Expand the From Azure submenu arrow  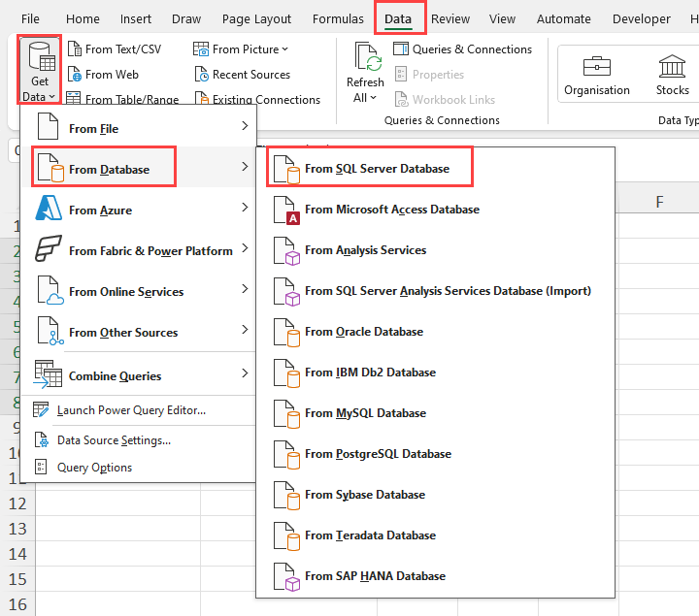click(245, 208)
